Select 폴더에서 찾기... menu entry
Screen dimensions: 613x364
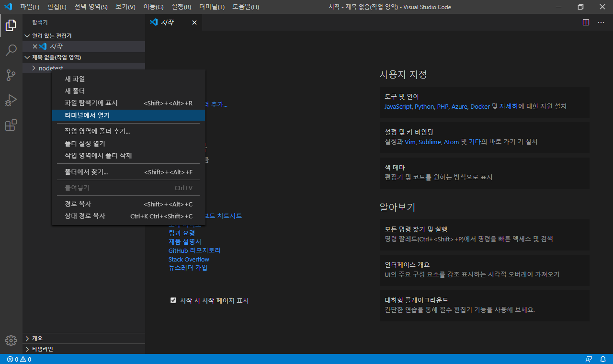point(128,172)
